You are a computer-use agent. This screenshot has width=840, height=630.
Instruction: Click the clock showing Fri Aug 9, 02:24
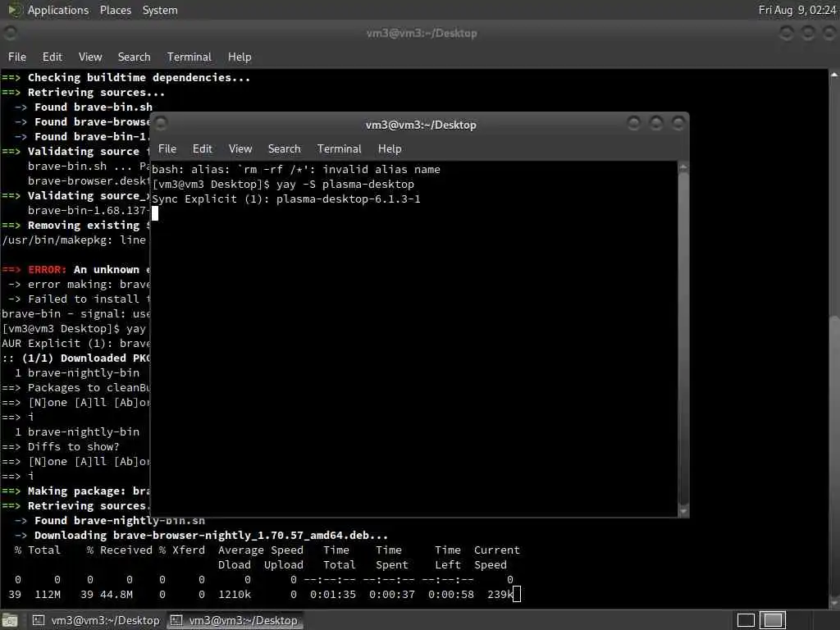tap(797, 10)
